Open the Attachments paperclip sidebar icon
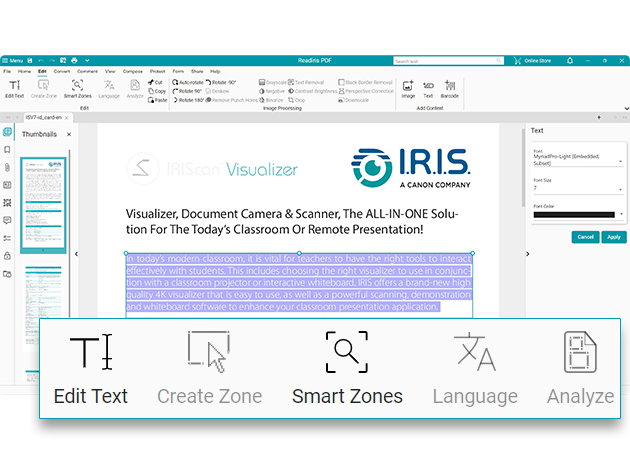630x450 pixels. pyautogui.click(x=7, y=167)
